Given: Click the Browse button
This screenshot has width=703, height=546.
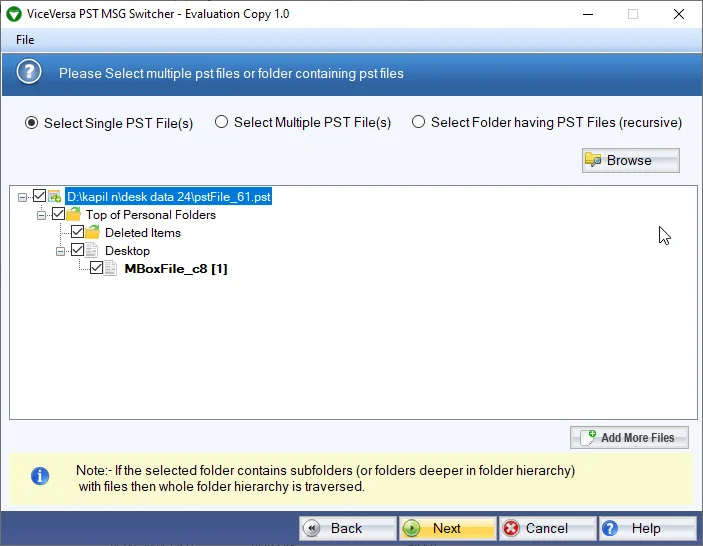Looking at the screenshot, I should point(630,160).
